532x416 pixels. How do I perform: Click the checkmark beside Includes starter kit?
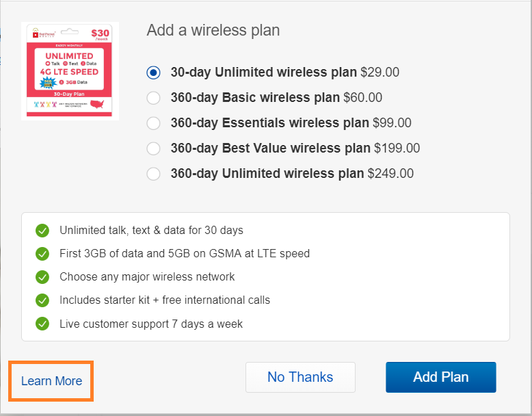point(42,300)
